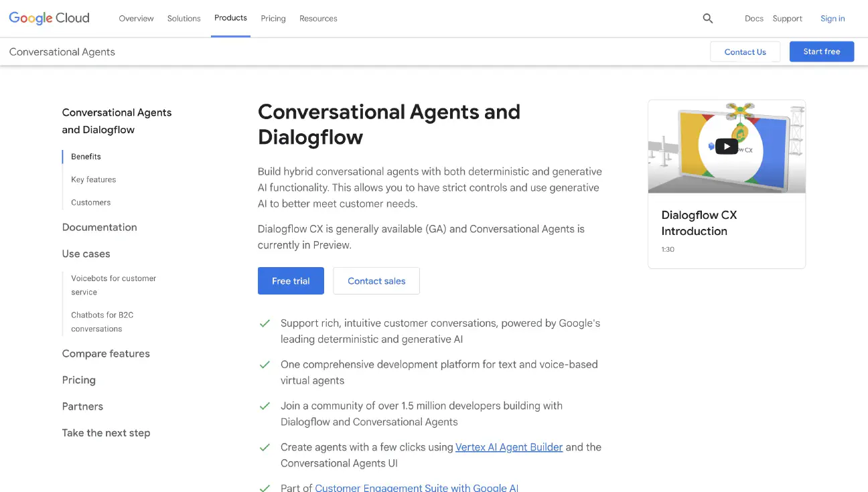The width and height of the screenshot is (868, 492).
Task: Jump to Customers in the sidebar
Action: tap(90, 202)
